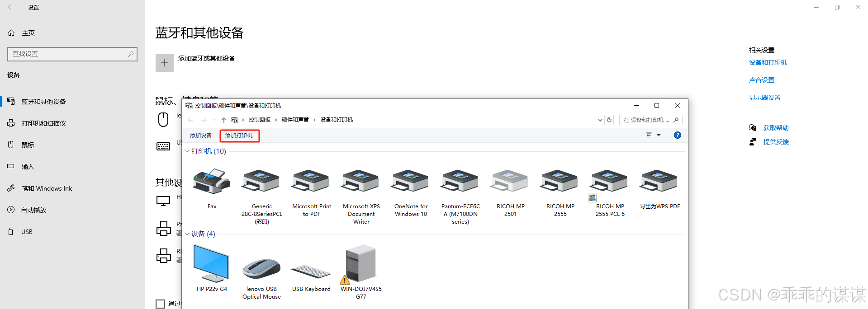Click 添加蓝牙或其他设备 label
The width and height of the screenshot is (868, 309).
pyautogui.click(x=207, y=58)
